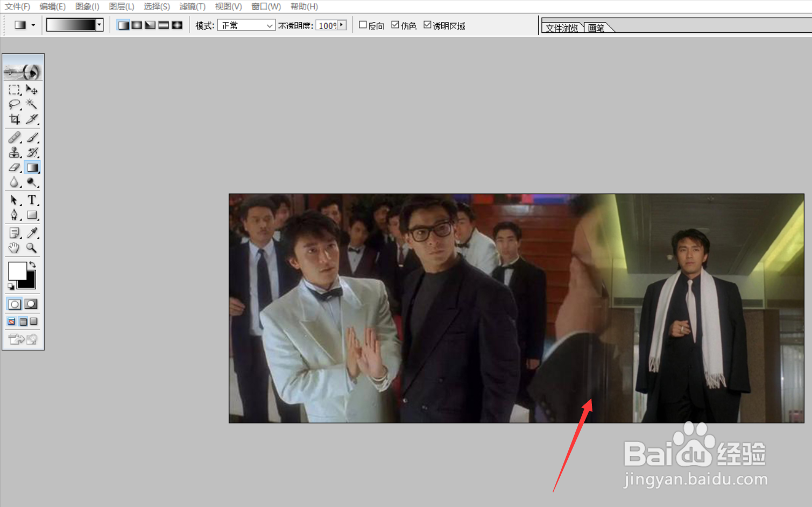Select the Eraser tool
Viewport: 812px width, 507px height.
15,168
